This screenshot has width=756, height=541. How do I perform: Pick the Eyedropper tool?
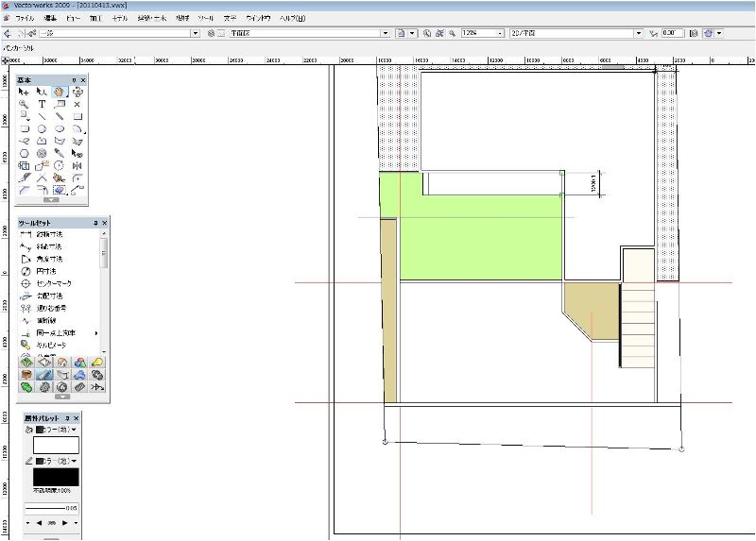click(60, 153)
